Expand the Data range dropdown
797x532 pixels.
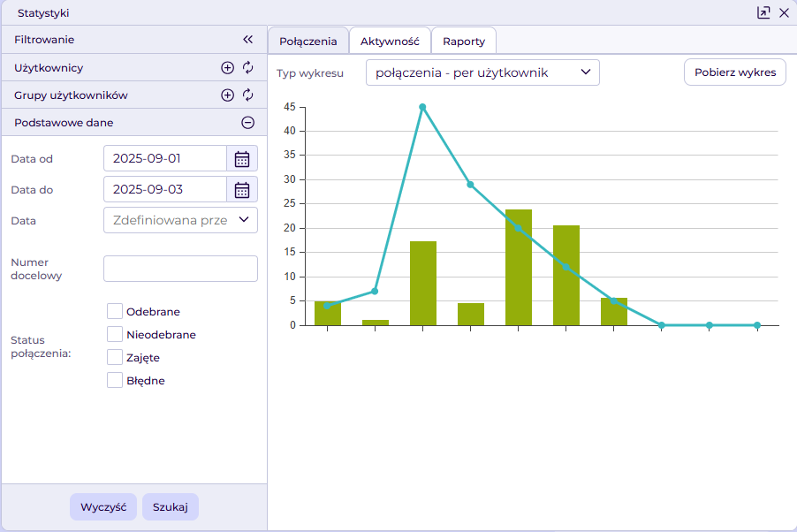pos(180,220)
